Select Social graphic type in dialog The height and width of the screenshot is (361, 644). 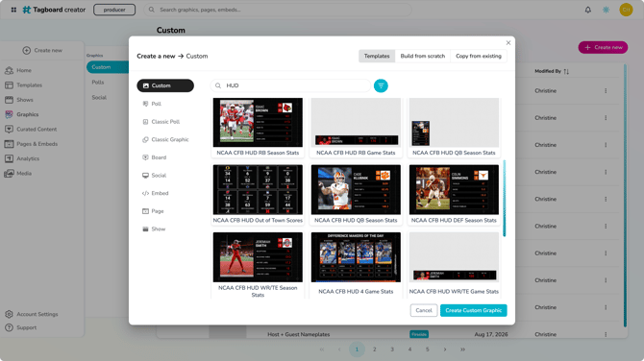[155, 175]
